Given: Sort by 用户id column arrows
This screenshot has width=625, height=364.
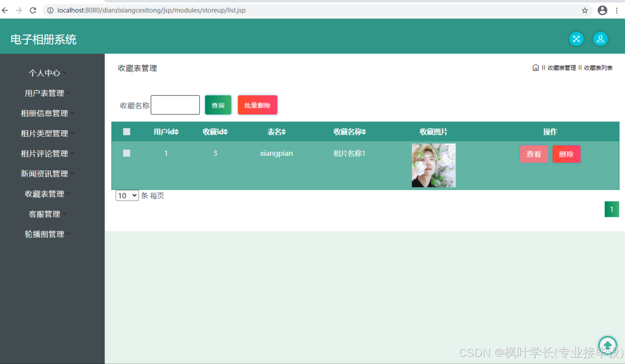Looking at the screenshot, I should pos(177,132).
